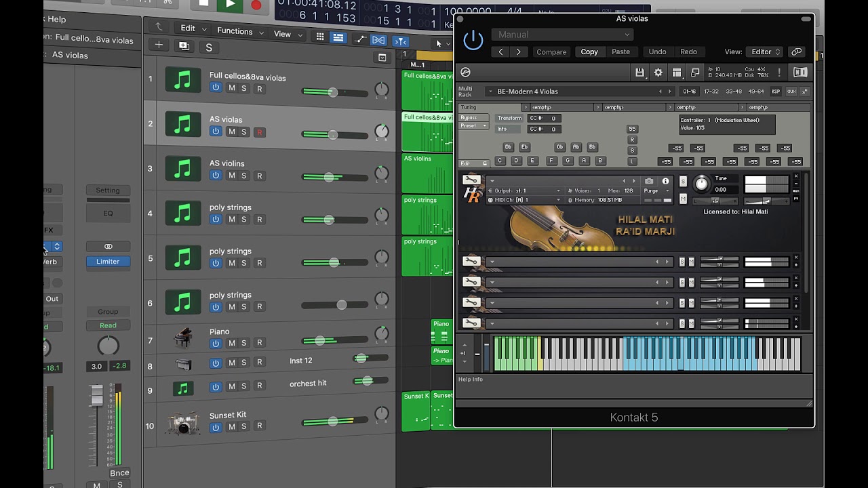The height and width of the screenshot is (488, 868).
Task: Click the Native Instruments NI logo
Action: (x=800, y=73)
